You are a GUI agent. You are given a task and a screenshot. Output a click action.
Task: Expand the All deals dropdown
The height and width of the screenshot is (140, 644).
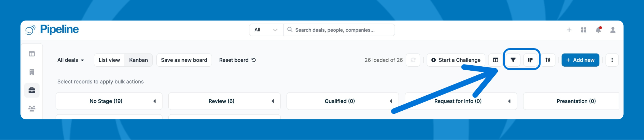[70, 60]
